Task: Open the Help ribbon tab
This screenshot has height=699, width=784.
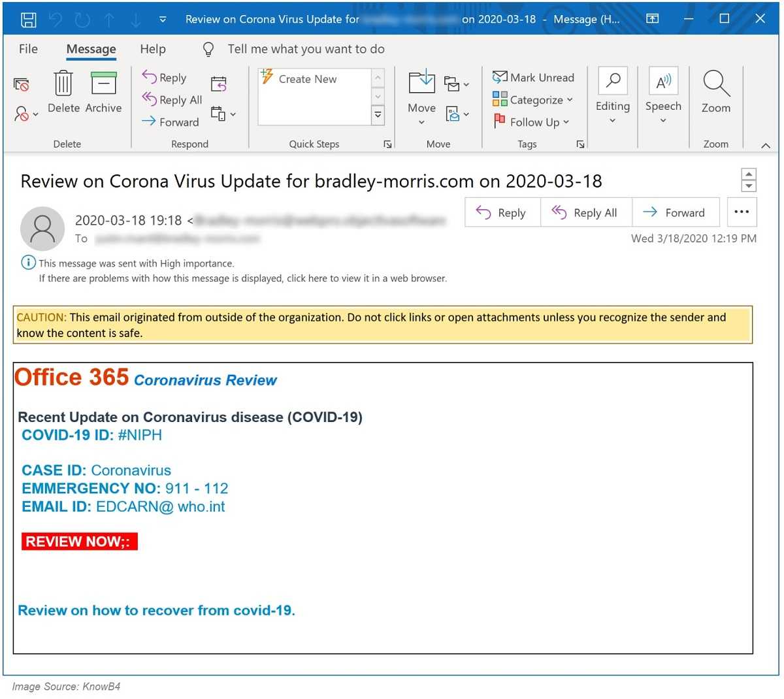Action: [153, 49]
